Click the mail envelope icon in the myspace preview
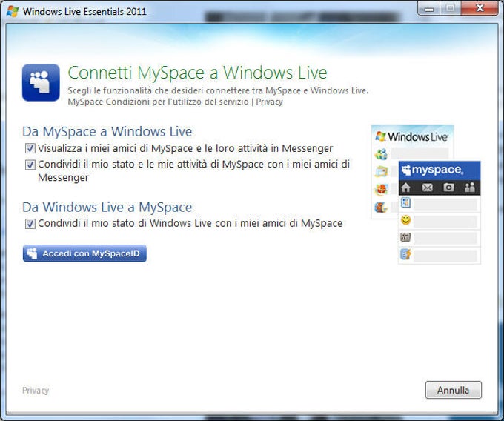Image resolution: width=504 pixels, height=421 pixels. point(427,188)
